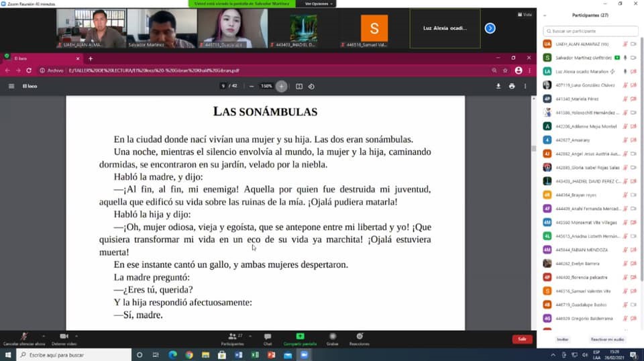Open the browser profile icon
Screen dimensions: 644x361
519,70
